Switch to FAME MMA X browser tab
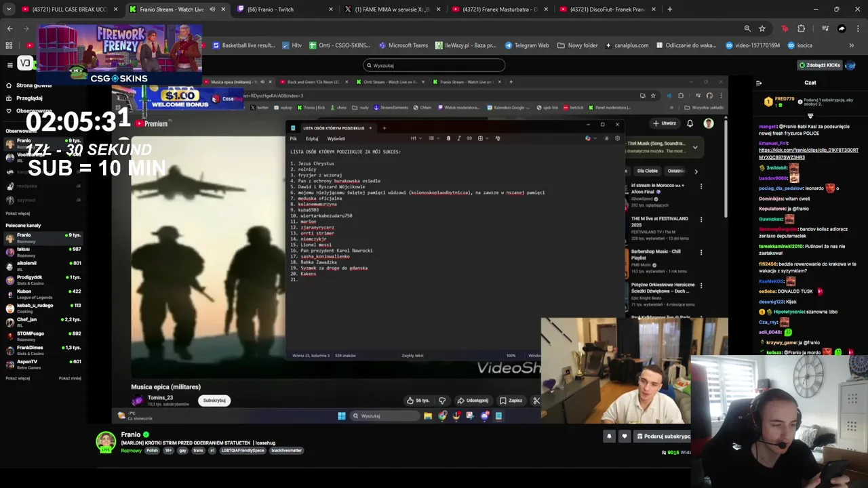Viewport: 868px width, 488px height. [x=392, y=9]
